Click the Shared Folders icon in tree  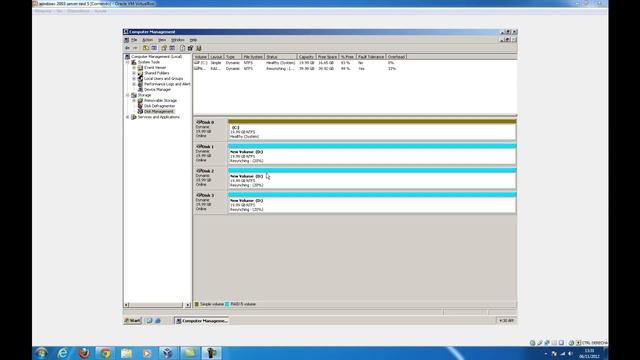point(140,73)
